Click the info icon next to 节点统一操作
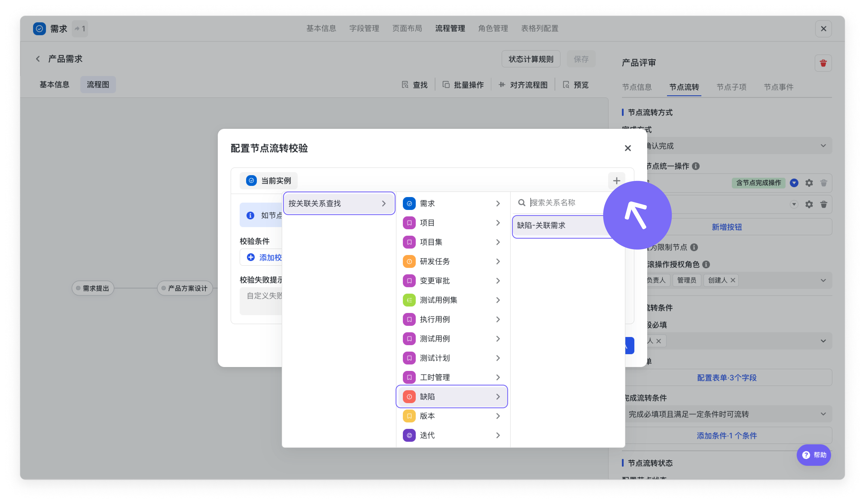 pos(696,166)
